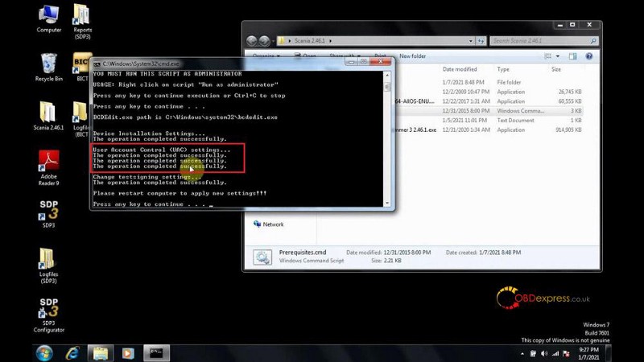Launch Adobe Reader 9 from the desktop

click(x=48, y=167)
